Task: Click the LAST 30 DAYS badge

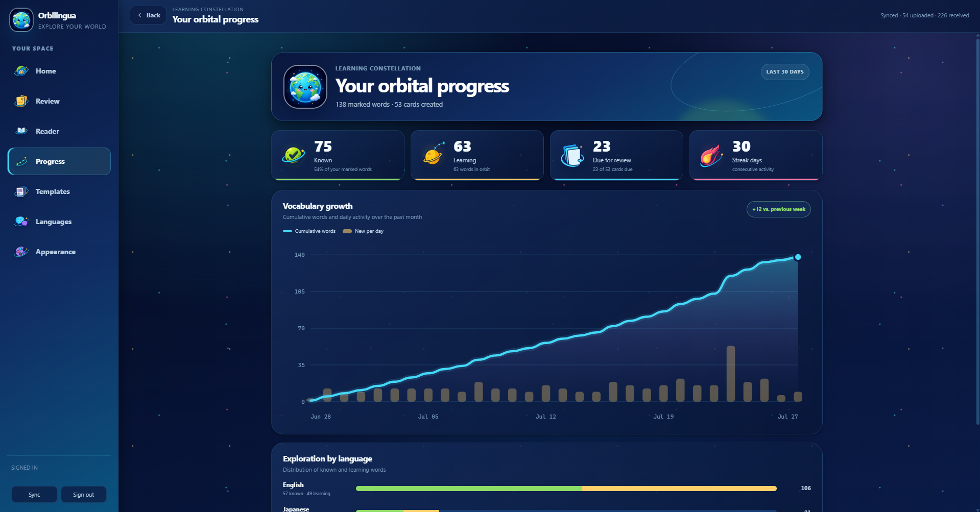Action: (x=785, y=72)
